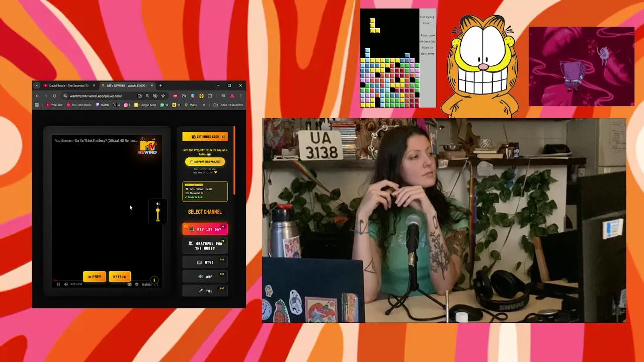Bookmark this page with the star
Image resolution: width=644 pixels, height=362 pixels.
click(163, 96)
